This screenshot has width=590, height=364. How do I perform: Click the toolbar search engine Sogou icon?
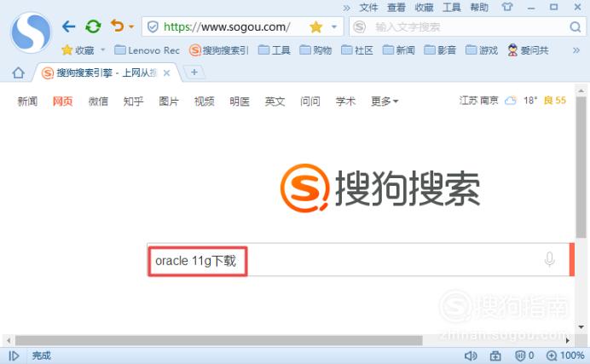point(360,27)
